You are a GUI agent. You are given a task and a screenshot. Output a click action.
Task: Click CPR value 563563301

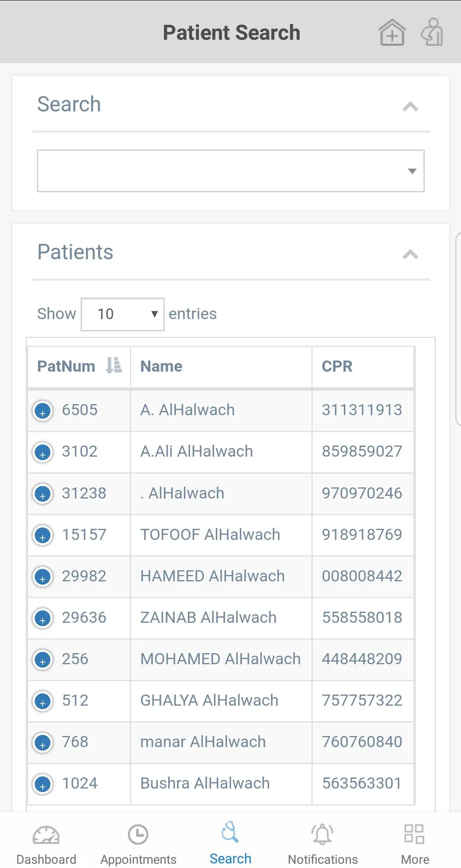coord(362,783)
